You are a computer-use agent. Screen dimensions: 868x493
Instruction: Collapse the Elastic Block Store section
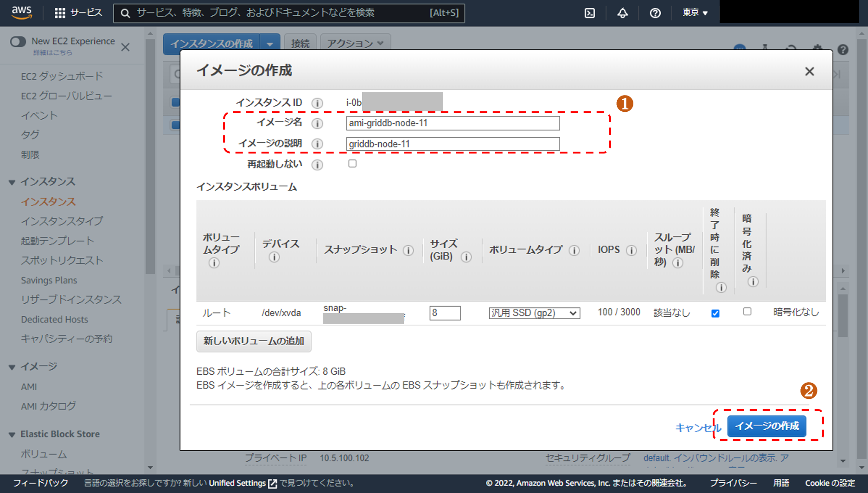coord(13,435)
